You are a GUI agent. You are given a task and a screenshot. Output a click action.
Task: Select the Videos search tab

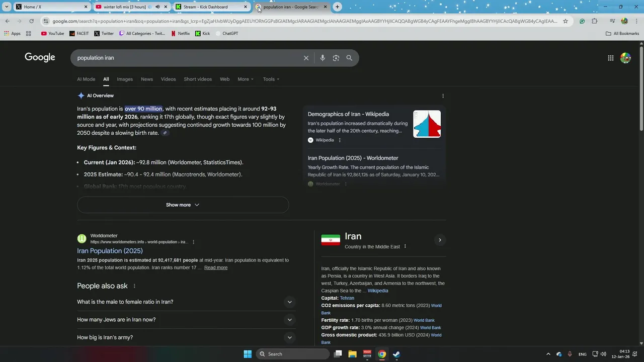point(169,79)
